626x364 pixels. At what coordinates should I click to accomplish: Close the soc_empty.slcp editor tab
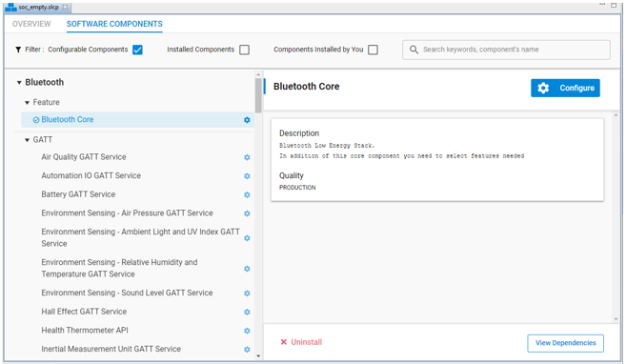point(65,7)
